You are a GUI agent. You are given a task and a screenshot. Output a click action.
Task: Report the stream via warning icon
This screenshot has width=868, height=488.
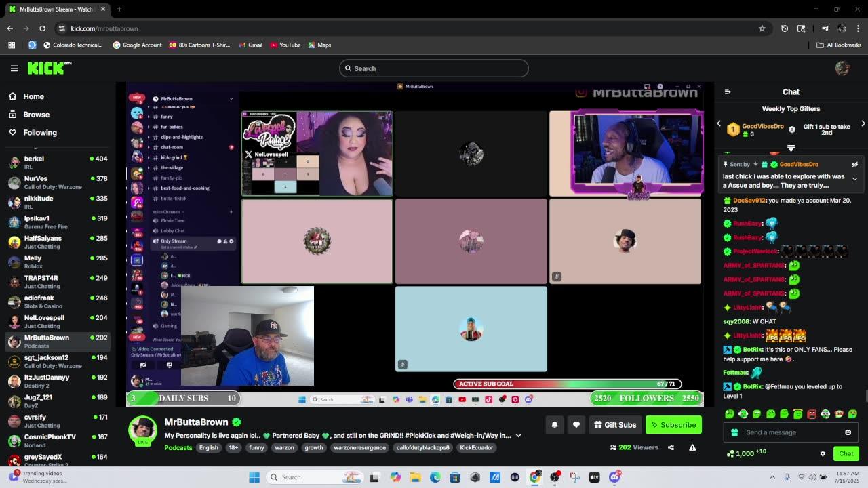pos(692,447)
